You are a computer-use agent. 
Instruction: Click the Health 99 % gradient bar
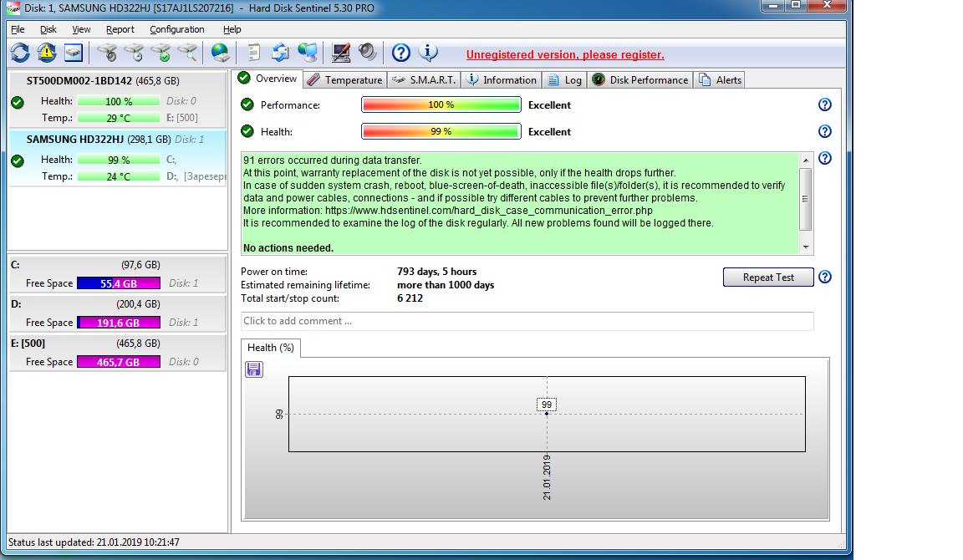(x=441, y=131)
